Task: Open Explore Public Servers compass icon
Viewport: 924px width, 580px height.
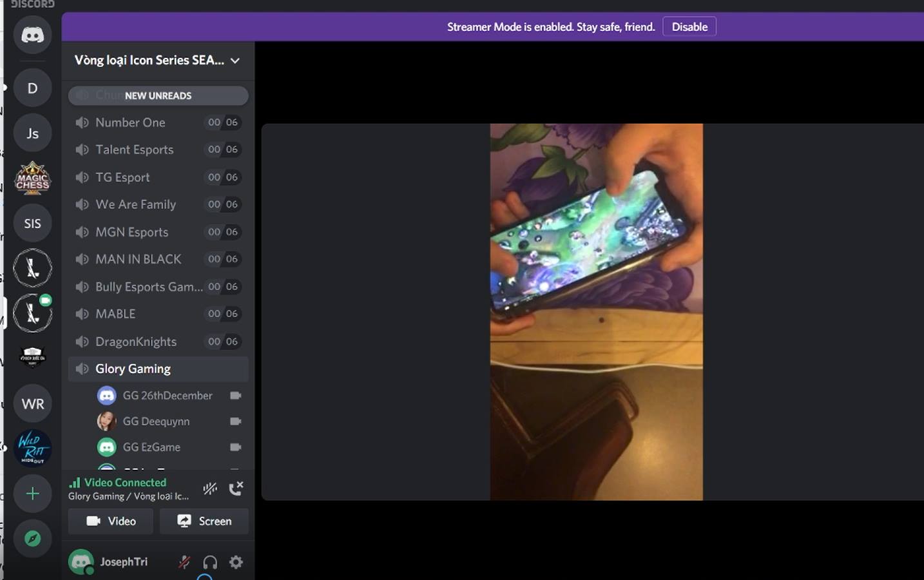Action: pos(32,538)
